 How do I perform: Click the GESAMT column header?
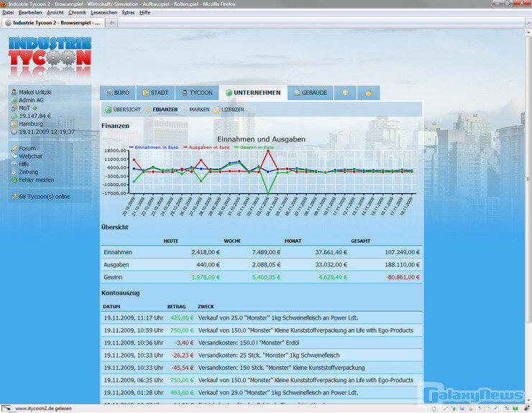360,241
